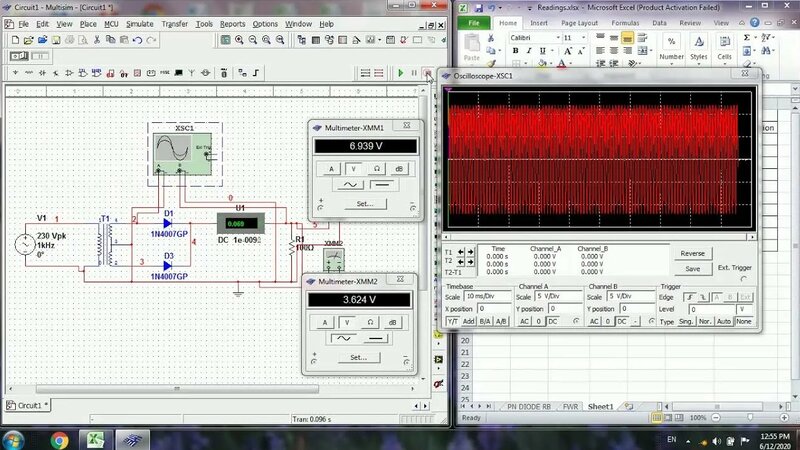Select dB mode on Multimeter-XMM1
The width and height of the screenshot is (800, 450).
pos(399,169)
